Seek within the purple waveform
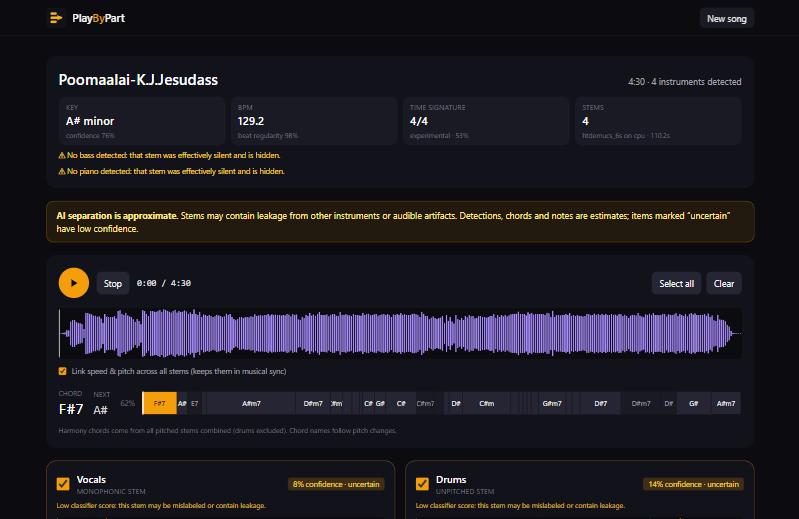This screenshot has height=519, width=799. click(400, 333)
